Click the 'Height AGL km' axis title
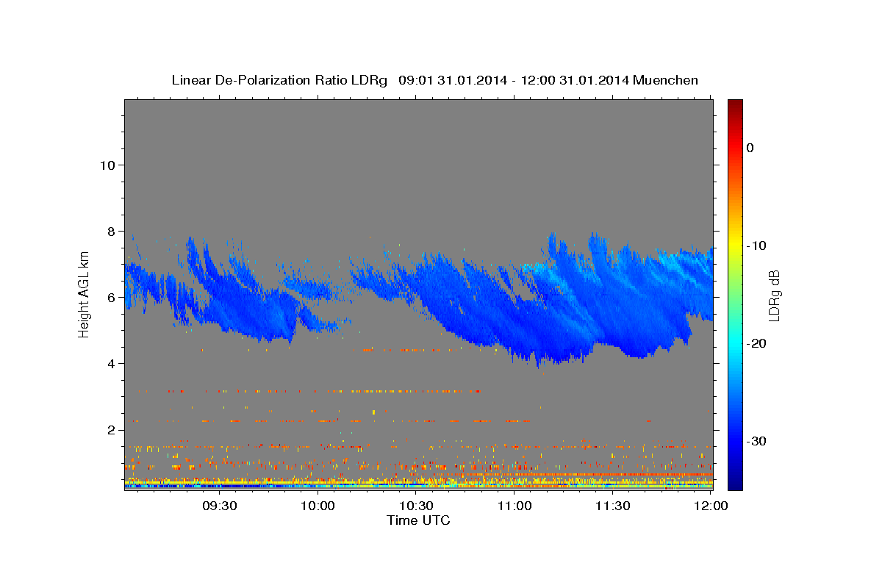 [85, 295]
